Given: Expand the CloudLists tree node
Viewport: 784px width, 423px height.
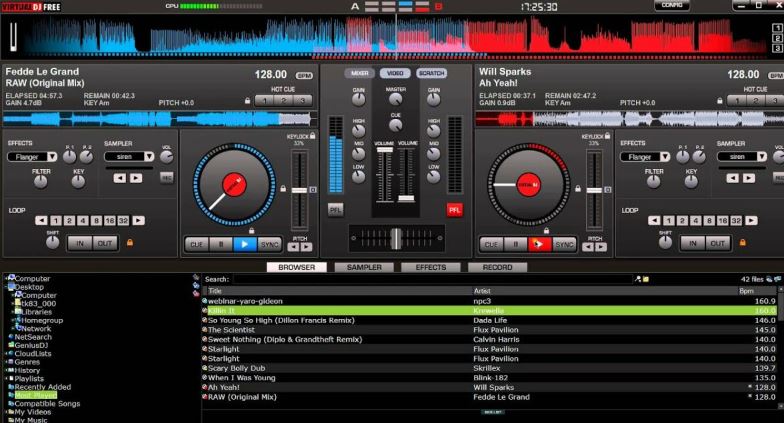Looking at the screenshot, I should (7, 354).
